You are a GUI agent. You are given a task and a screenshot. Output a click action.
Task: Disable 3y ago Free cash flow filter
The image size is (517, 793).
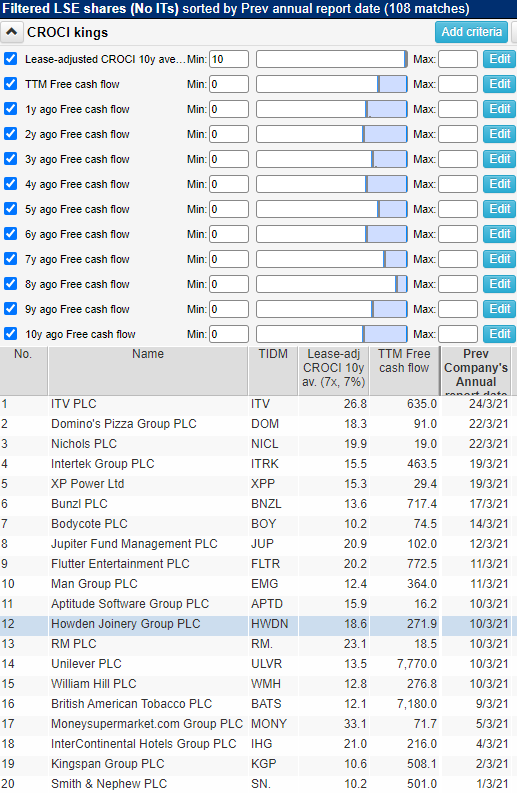(11, 159)
